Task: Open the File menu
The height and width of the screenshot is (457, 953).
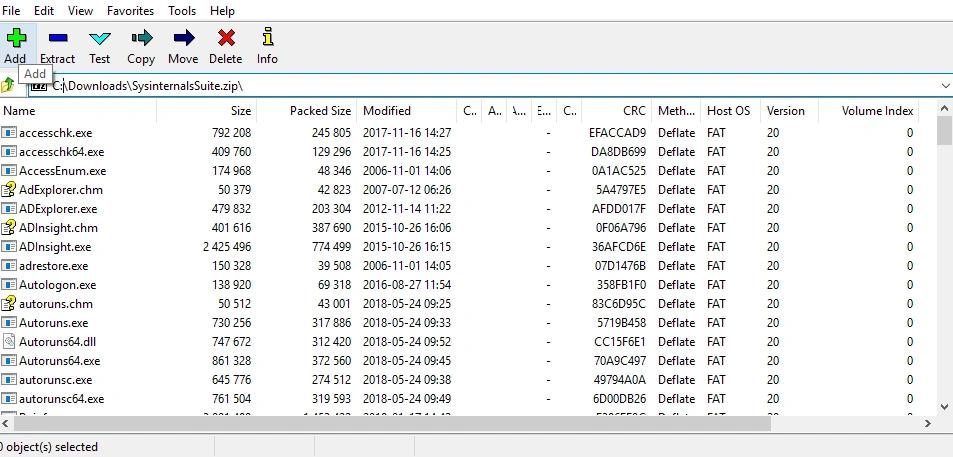Action: click(11, 11)
